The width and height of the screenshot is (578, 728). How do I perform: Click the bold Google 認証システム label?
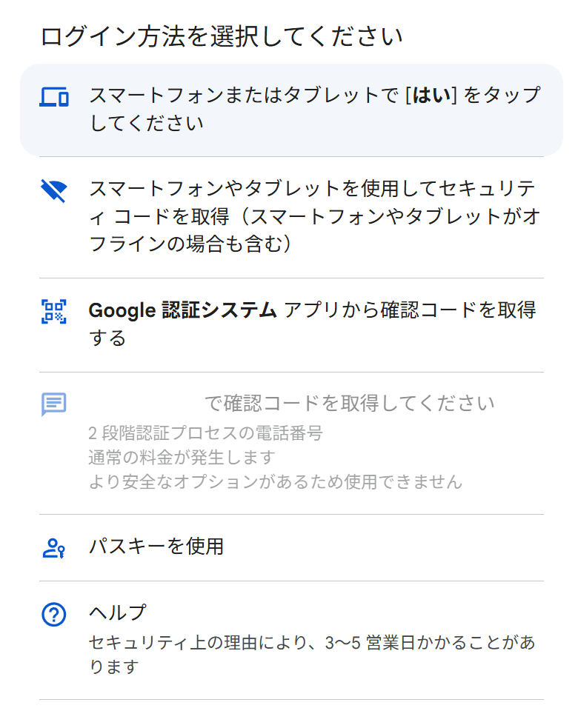click(x=182, y=310)
